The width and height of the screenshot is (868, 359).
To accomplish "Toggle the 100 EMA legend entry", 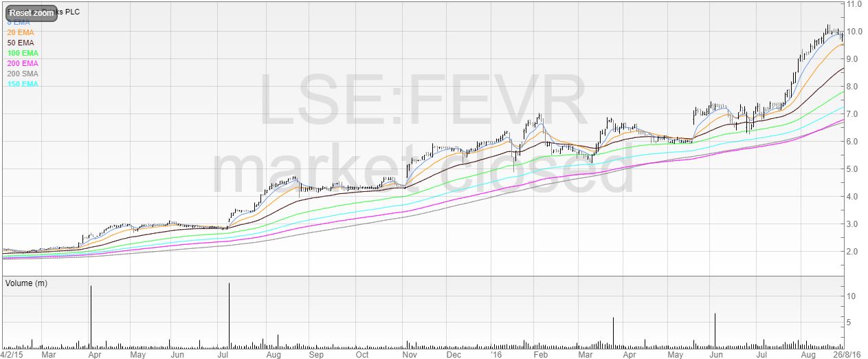I will coord(21,53).
